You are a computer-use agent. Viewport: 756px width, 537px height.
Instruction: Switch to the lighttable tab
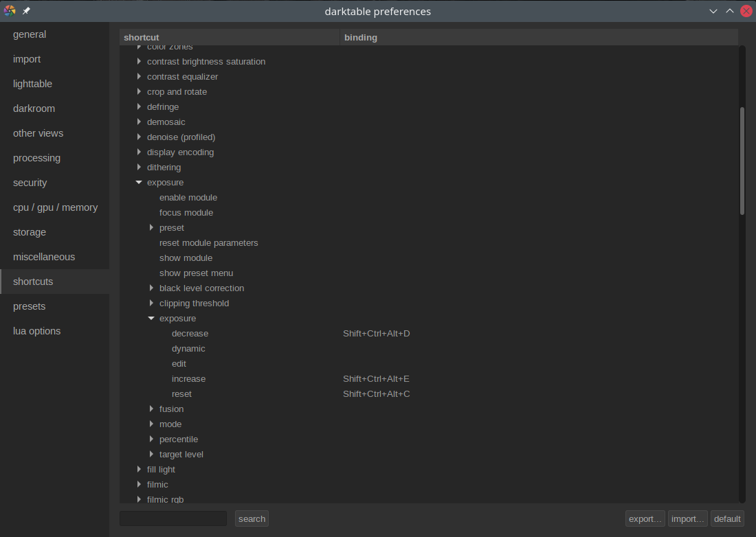click(54, 84)
